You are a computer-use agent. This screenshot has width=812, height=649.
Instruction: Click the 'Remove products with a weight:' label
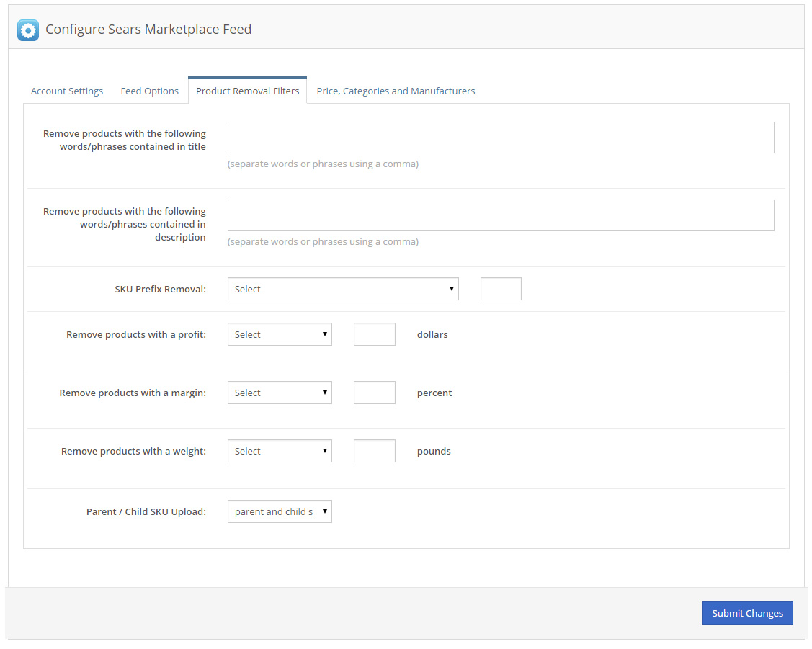133,452
